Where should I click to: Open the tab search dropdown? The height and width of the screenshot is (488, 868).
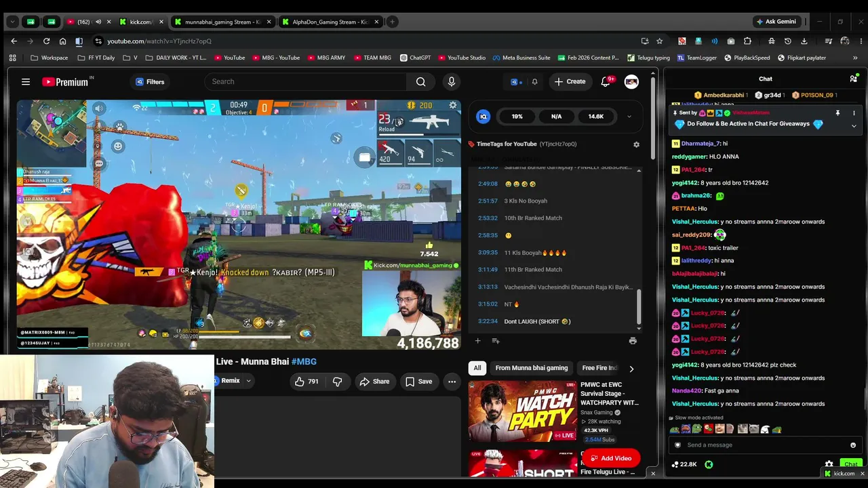tap(12, 22)
